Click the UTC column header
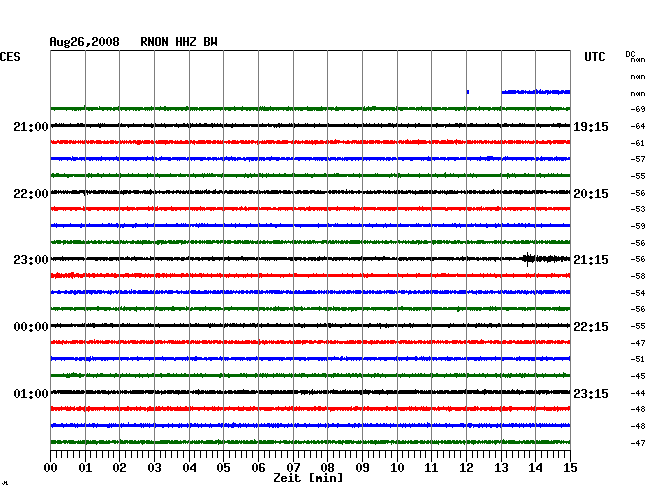This screenshot has width=650, height=494. [594, 57]
